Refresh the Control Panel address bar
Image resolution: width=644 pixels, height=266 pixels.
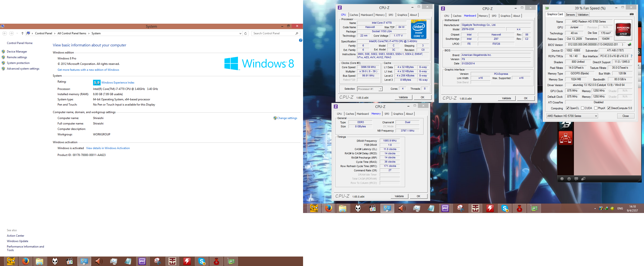[x=246, y=33]
